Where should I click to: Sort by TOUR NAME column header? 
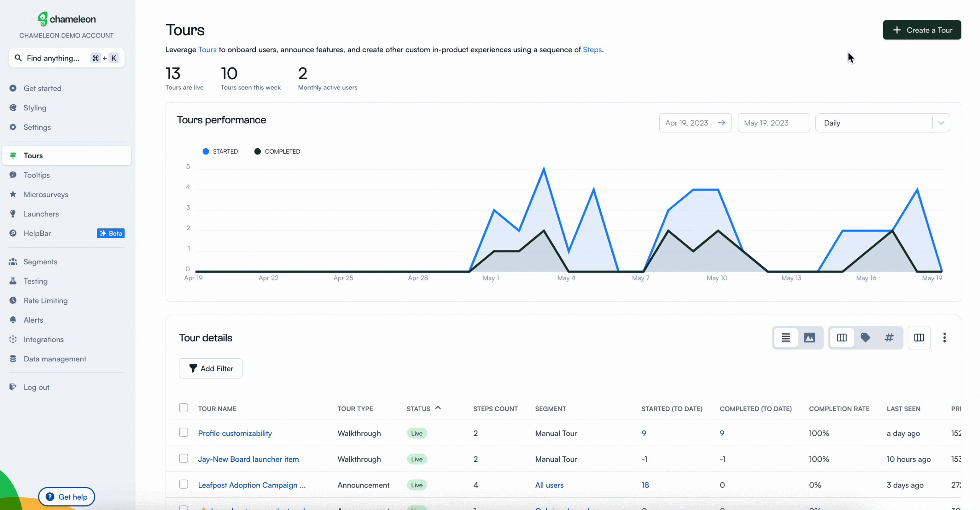tap(217, 409)
